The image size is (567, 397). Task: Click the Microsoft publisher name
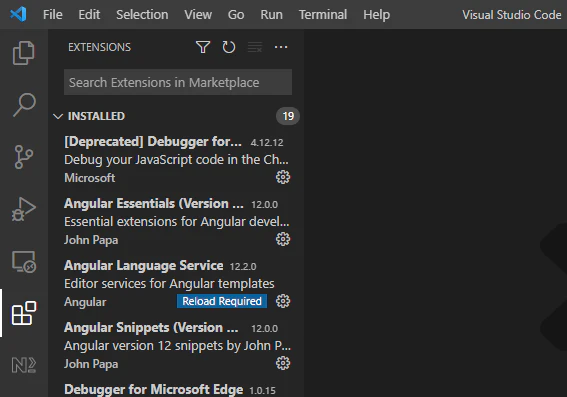coord(90,178)
